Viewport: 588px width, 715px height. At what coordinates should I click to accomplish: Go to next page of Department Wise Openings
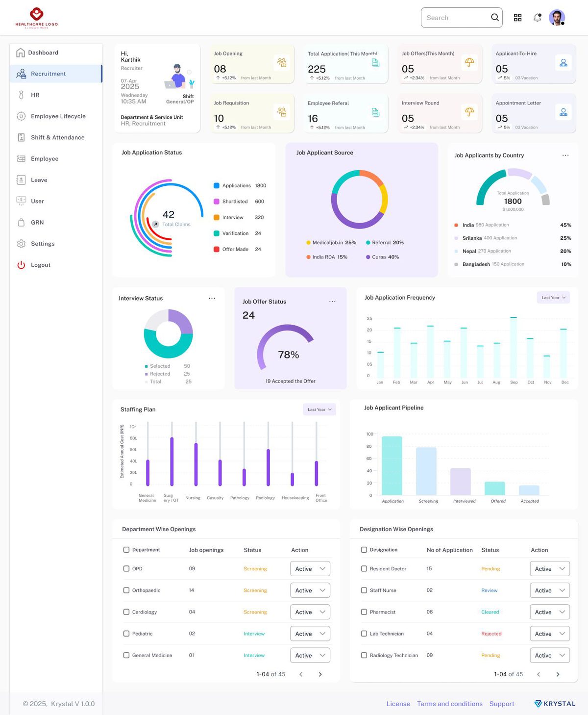(x=320, y=674)
